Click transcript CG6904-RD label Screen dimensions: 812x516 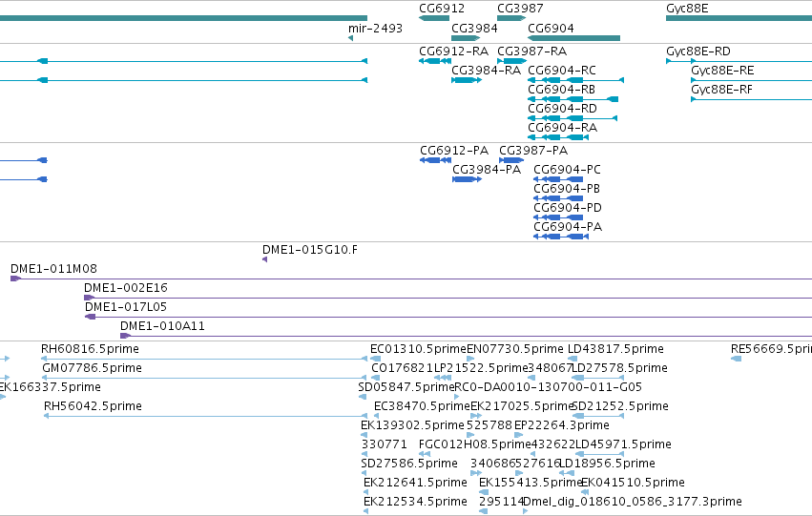[562, 109]
